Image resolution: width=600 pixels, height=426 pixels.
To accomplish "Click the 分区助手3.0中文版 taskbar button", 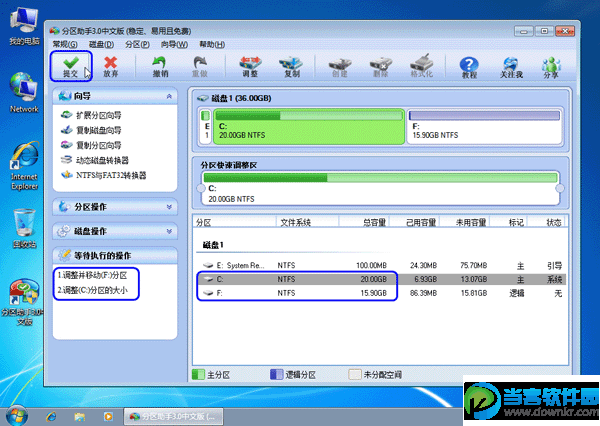I will click(x=173, y=416).
